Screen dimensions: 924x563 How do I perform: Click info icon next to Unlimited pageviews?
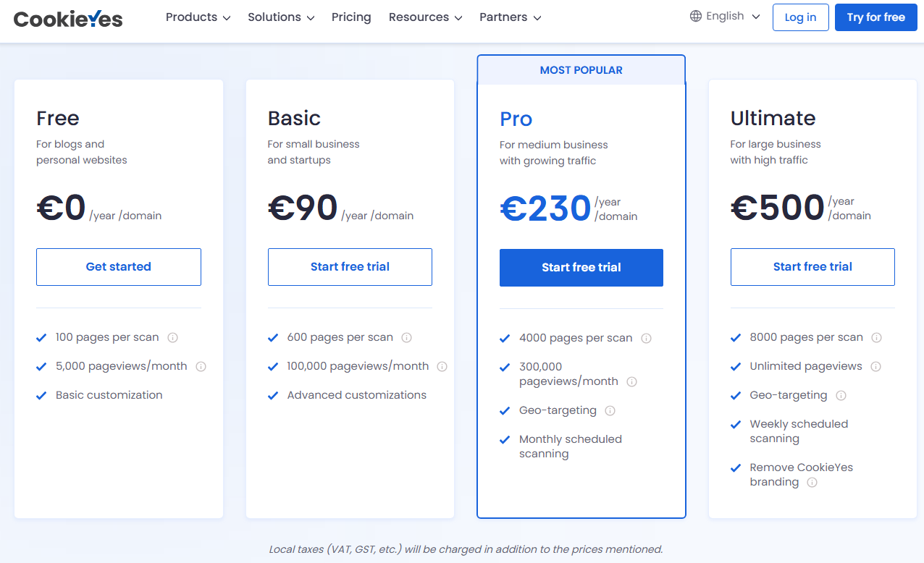(x=876, y=366)
